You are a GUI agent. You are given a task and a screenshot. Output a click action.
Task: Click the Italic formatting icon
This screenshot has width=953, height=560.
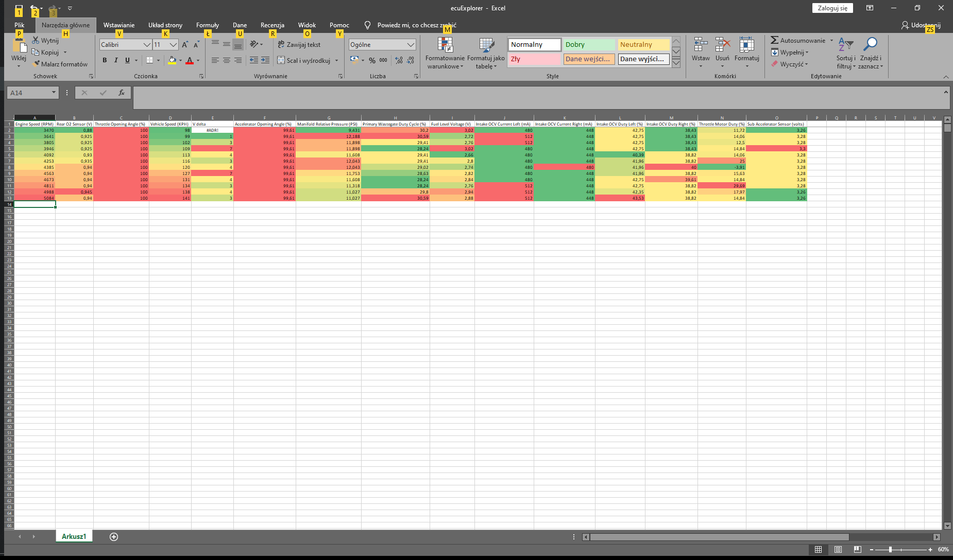(116, 60)
